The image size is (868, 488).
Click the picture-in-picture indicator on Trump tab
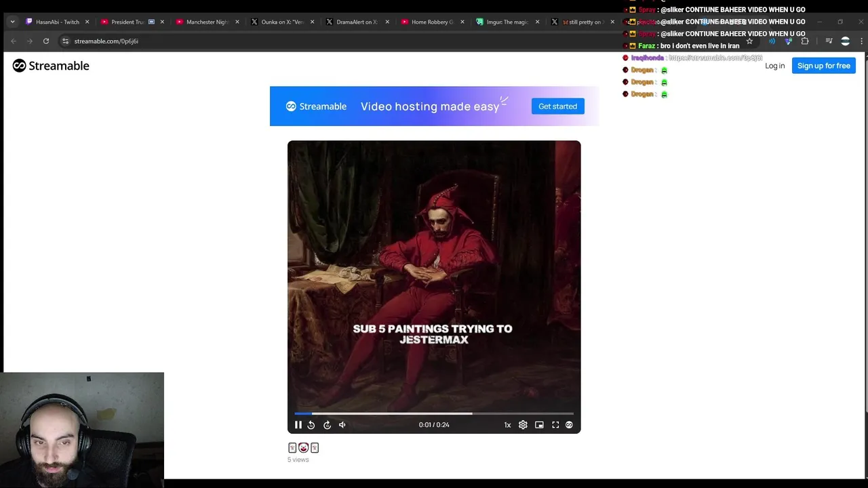tap(151, 22)
